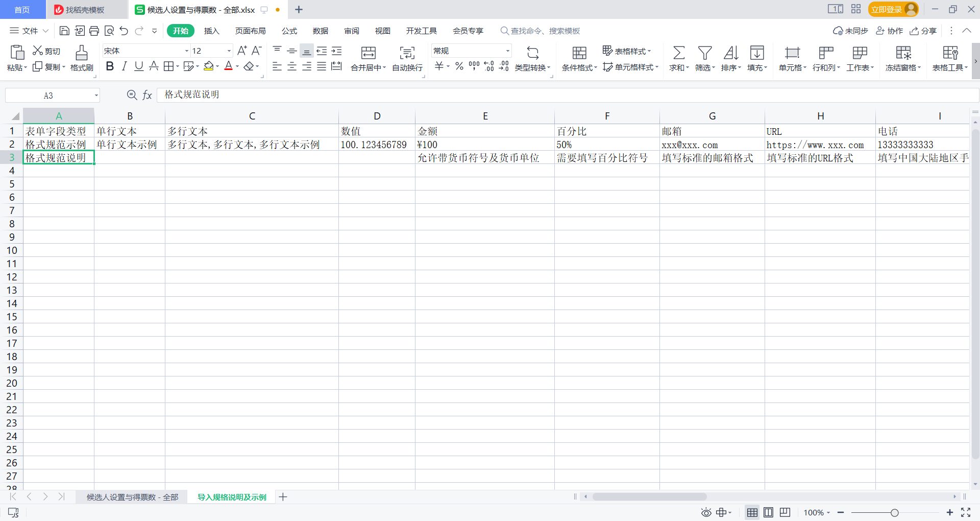
Task: Toggle eye protection mode icon
Action: pyautogui.click(x=706, y=512)
